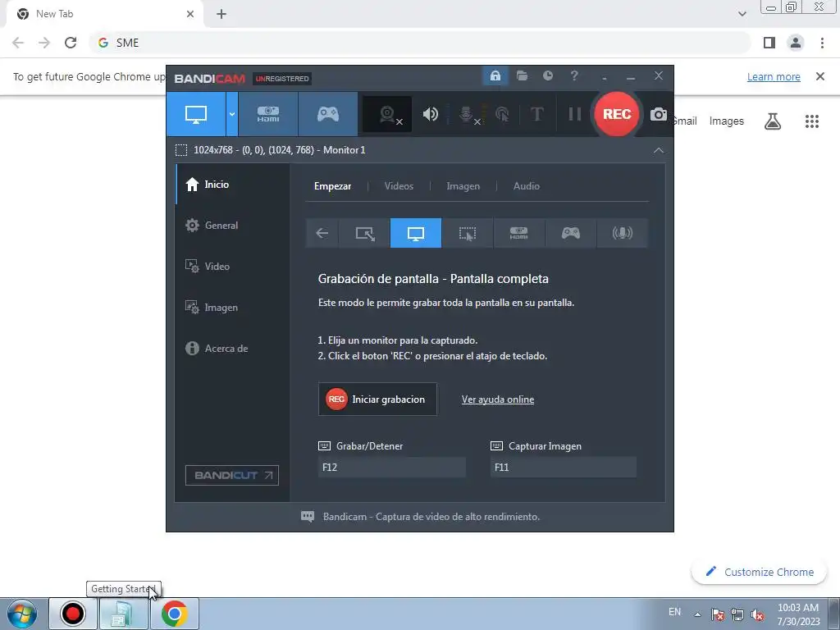The width and height of the screenshot is (840, 630).
Task: Click the capture area size text
Action: [279, 150]
